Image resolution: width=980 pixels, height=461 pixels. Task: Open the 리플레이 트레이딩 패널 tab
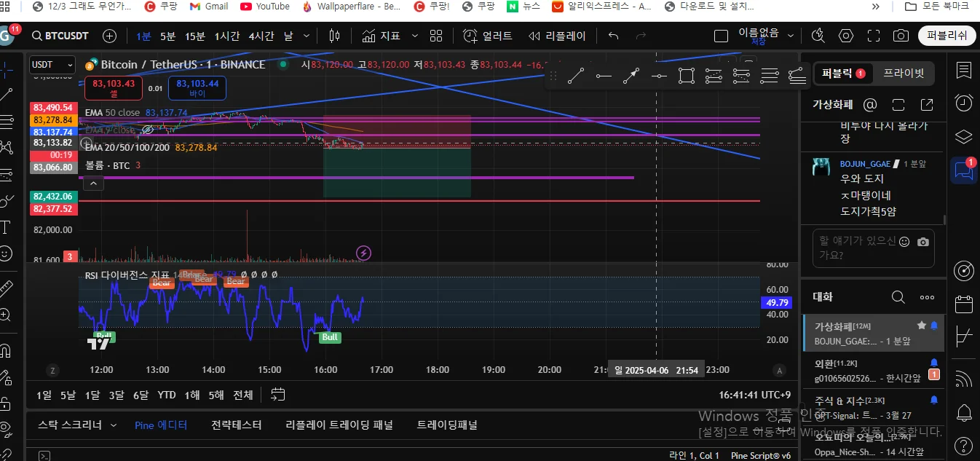(339, 425)
